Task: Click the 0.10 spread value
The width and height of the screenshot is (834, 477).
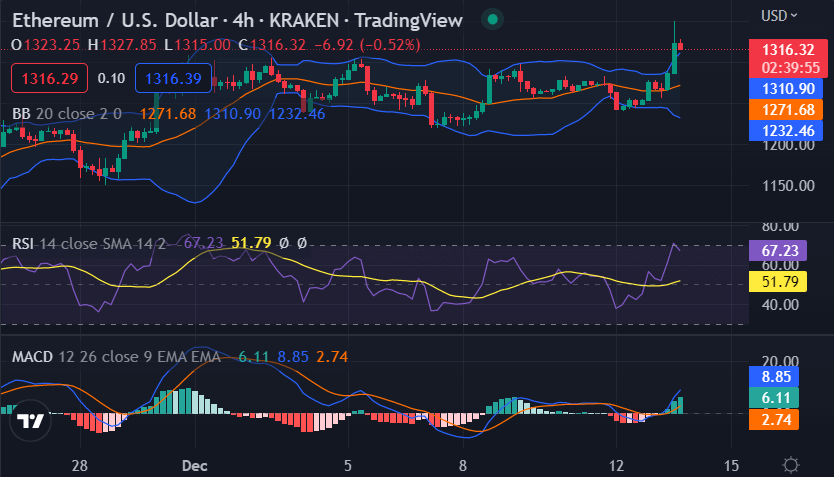Action: 111,78
